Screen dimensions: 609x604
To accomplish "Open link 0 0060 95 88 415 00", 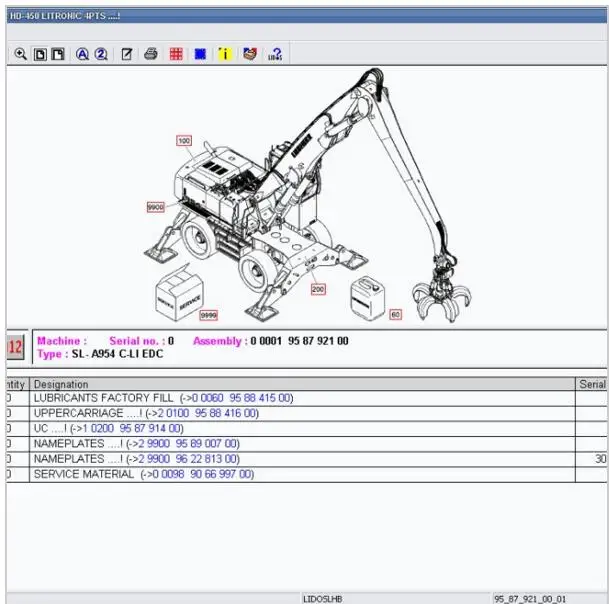I will (x=241, y=398).
